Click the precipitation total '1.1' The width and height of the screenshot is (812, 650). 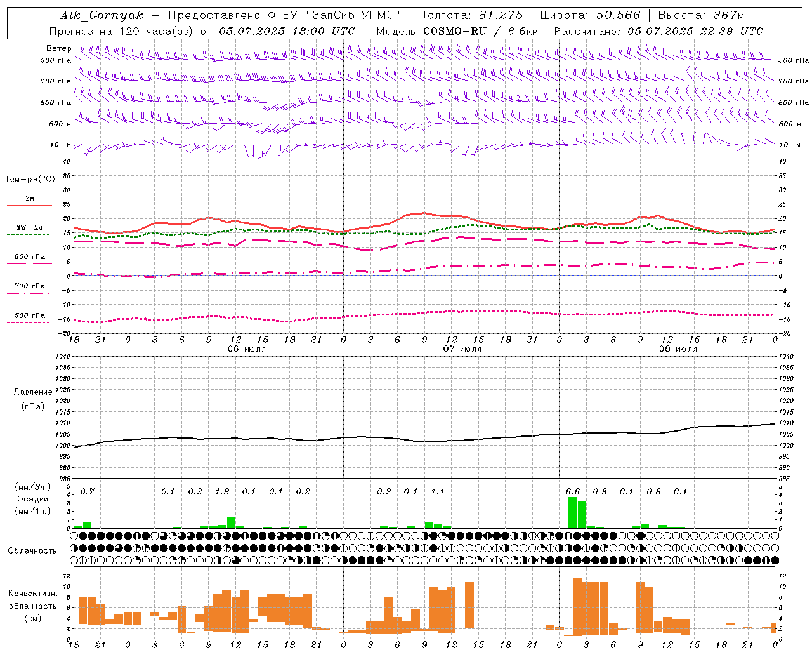[x=438, y=492]
